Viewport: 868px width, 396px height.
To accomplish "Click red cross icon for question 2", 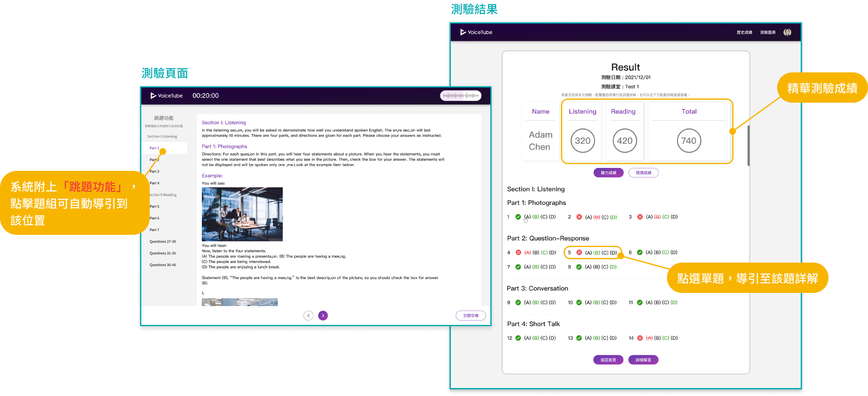I will click(x=579, y=217).
